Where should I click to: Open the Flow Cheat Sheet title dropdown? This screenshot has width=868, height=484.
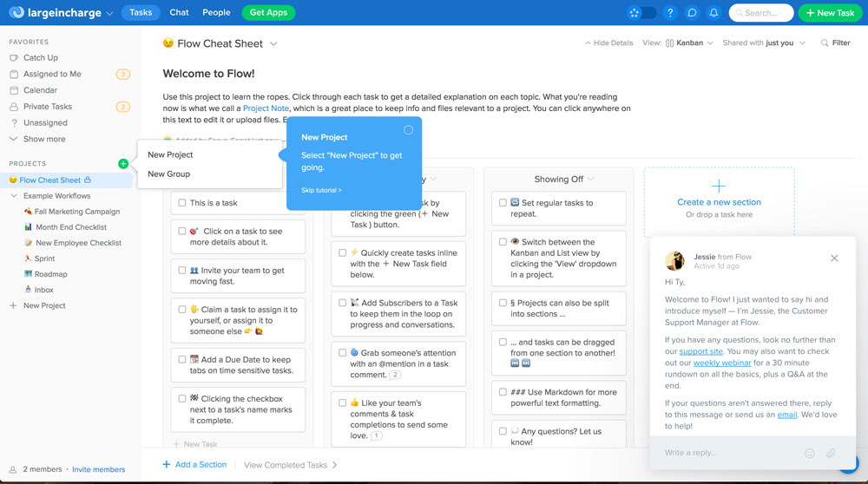(273, 43)
